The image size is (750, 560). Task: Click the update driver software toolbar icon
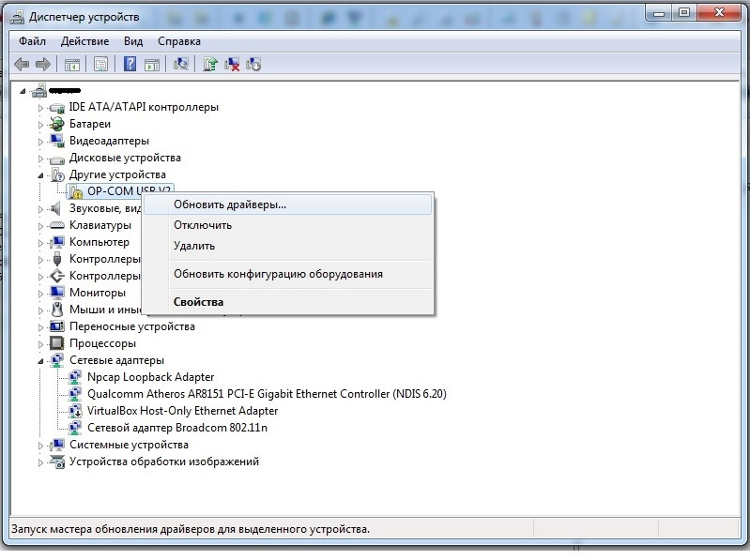coord(210,64)
